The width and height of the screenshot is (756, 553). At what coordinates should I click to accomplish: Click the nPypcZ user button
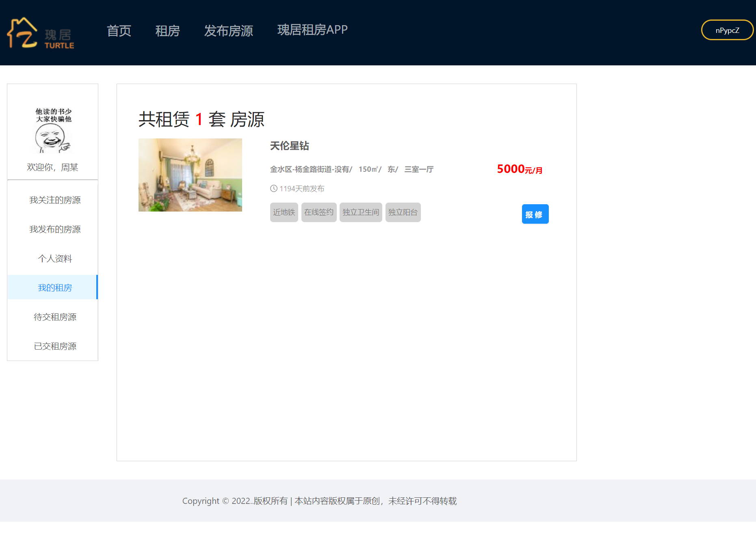[x=727, y=30]
